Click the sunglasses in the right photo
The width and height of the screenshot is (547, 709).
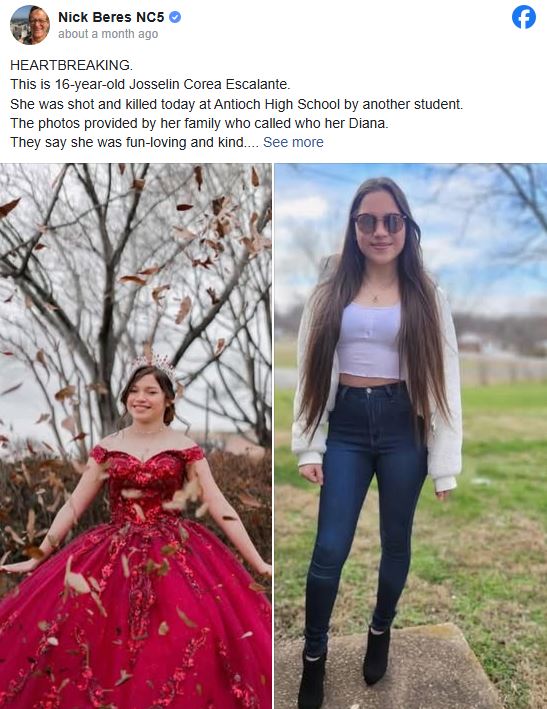[x=379, y=223]
